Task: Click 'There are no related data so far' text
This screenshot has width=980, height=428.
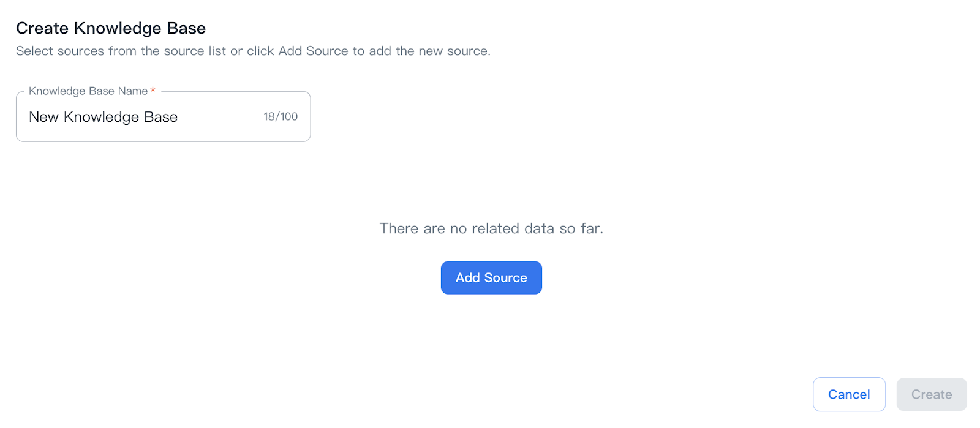Action: tap(491, 228)
